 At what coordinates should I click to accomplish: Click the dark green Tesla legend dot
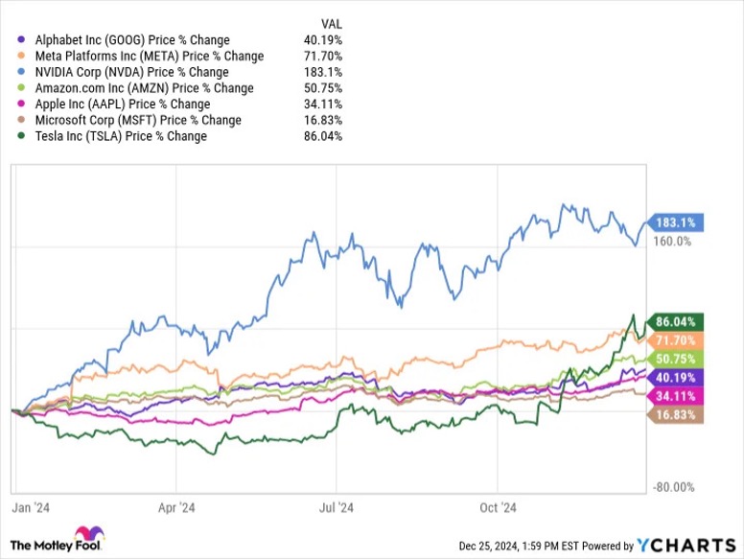(21, 136)
